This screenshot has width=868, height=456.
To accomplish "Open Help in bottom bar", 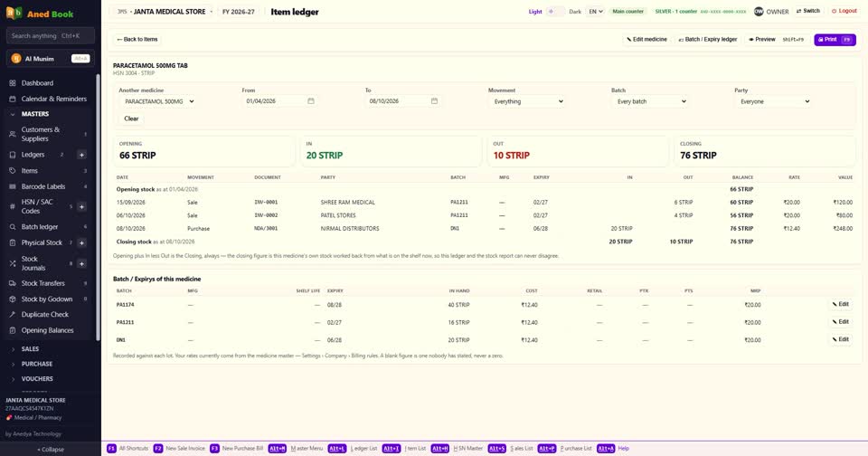I will [613, 448].
